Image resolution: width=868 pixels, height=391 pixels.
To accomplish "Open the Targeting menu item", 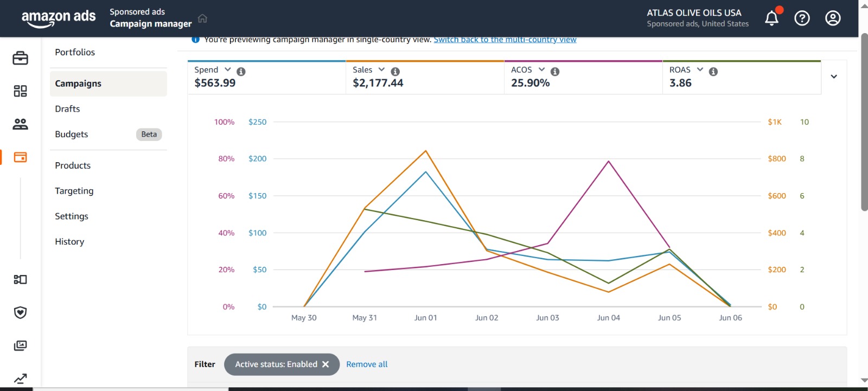I will click(74, 191).
